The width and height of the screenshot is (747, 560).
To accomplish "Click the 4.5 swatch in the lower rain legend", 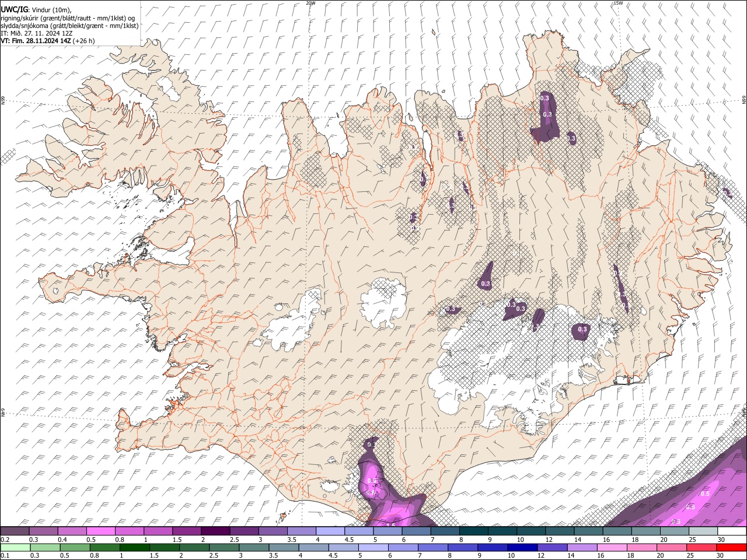I will (343, 547).
